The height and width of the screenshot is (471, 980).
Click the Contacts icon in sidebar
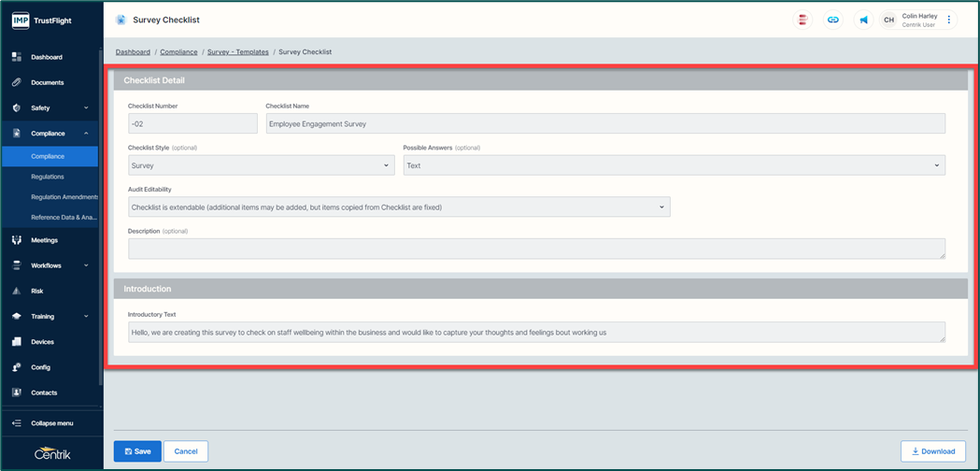tap(17, 392)
